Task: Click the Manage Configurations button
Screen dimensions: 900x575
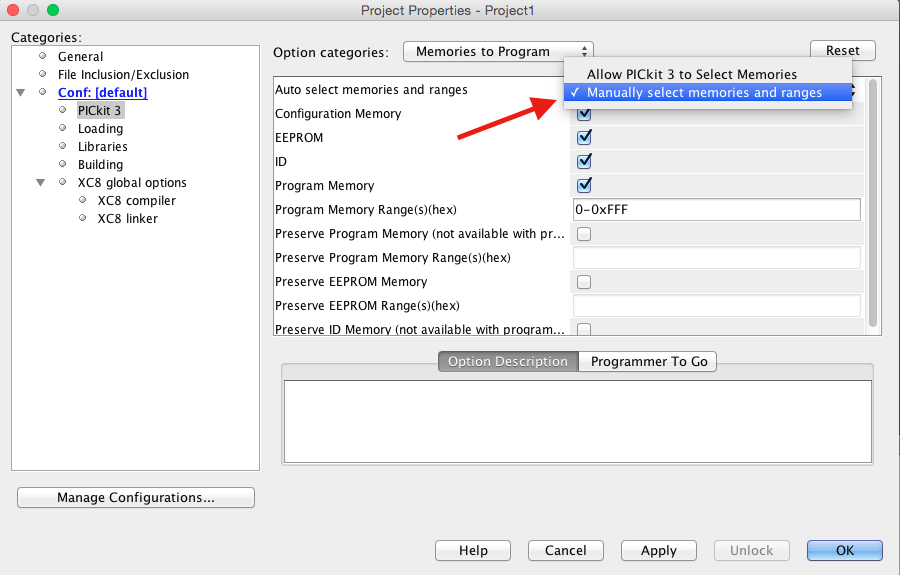Action: 136,497
